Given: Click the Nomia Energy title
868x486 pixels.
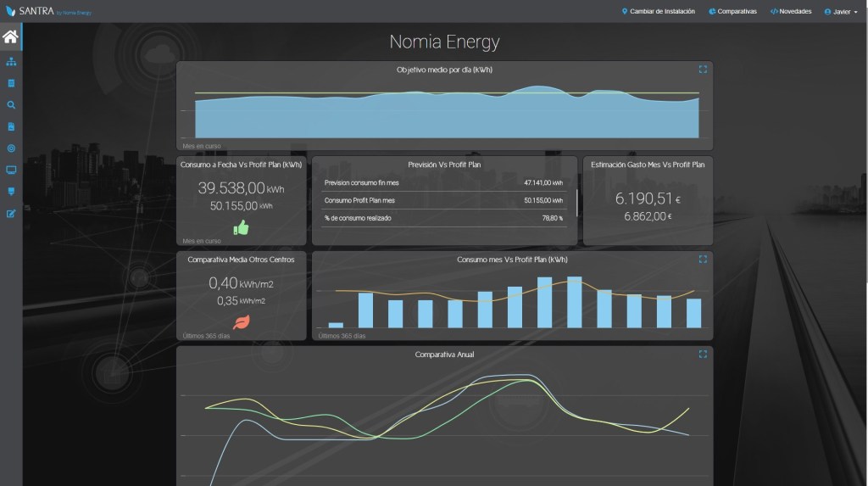Looking at the screenshot, I should 444,42.
